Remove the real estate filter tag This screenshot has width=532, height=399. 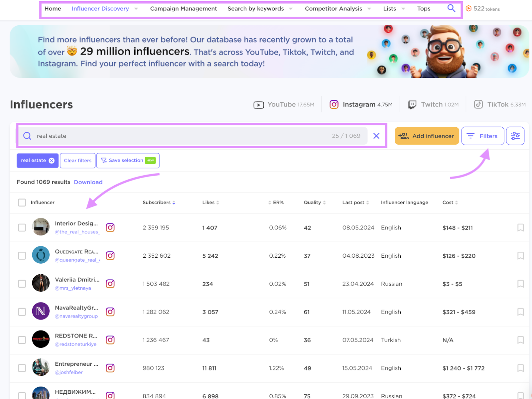(x=52, y=161)
